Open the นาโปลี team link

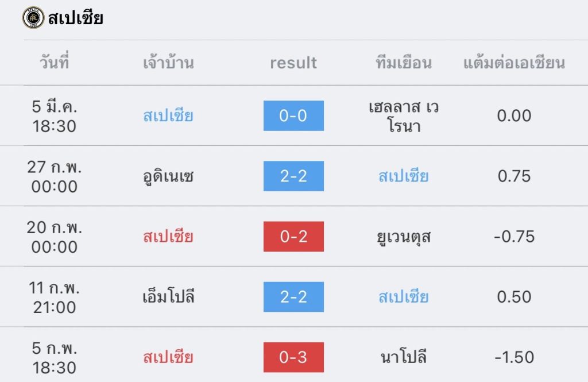(x=404, y=357)
